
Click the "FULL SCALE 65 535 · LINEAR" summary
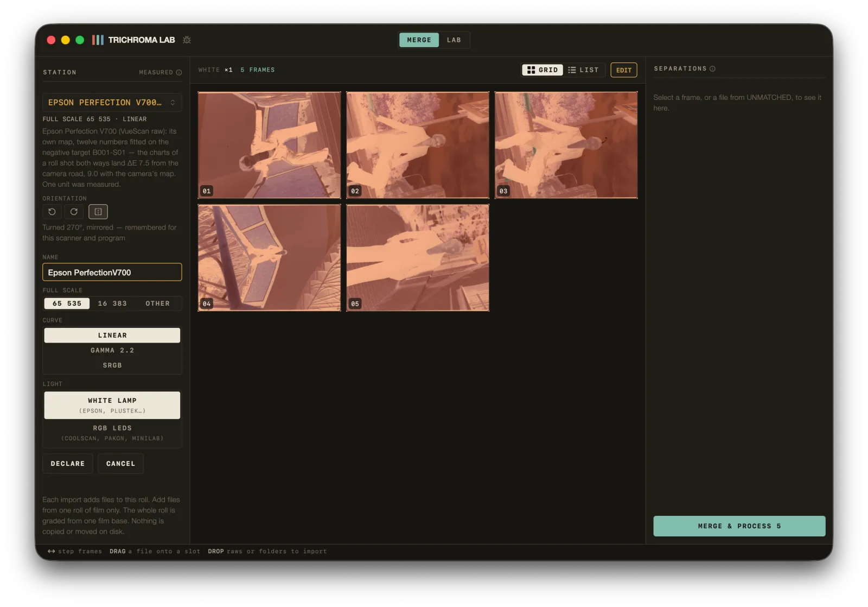[x=94, y=119]
